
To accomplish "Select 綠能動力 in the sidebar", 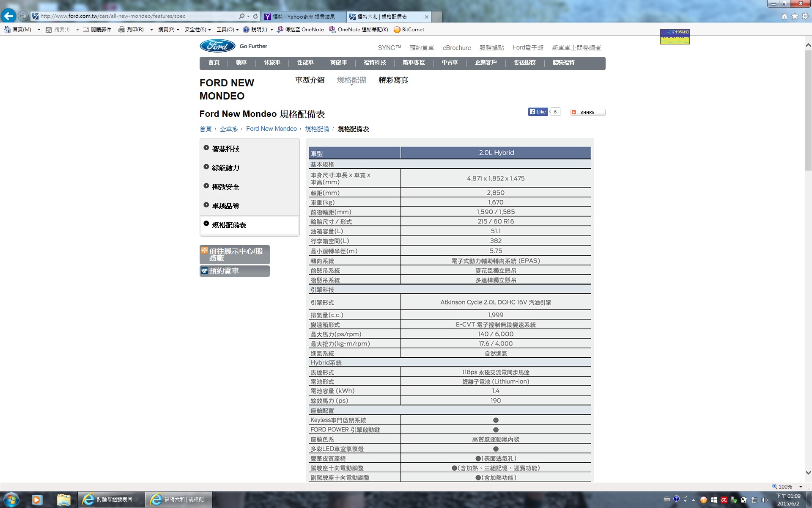I will coord(250,168).
